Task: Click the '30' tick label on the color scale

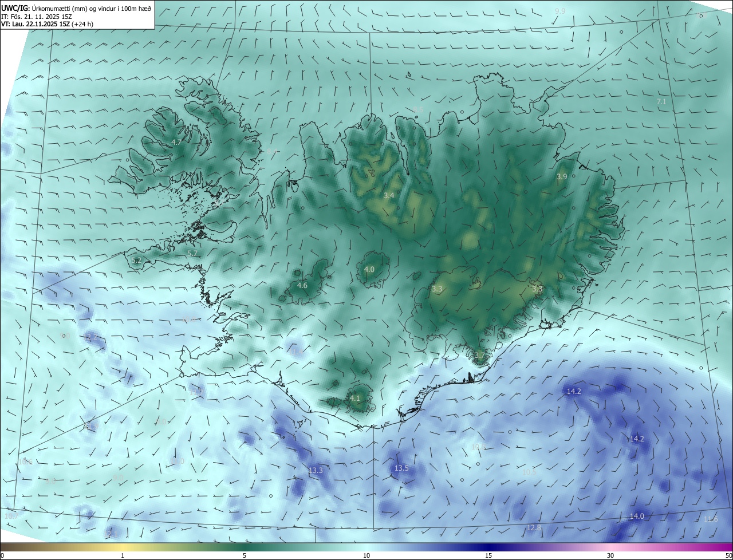Action: point(610,555)
